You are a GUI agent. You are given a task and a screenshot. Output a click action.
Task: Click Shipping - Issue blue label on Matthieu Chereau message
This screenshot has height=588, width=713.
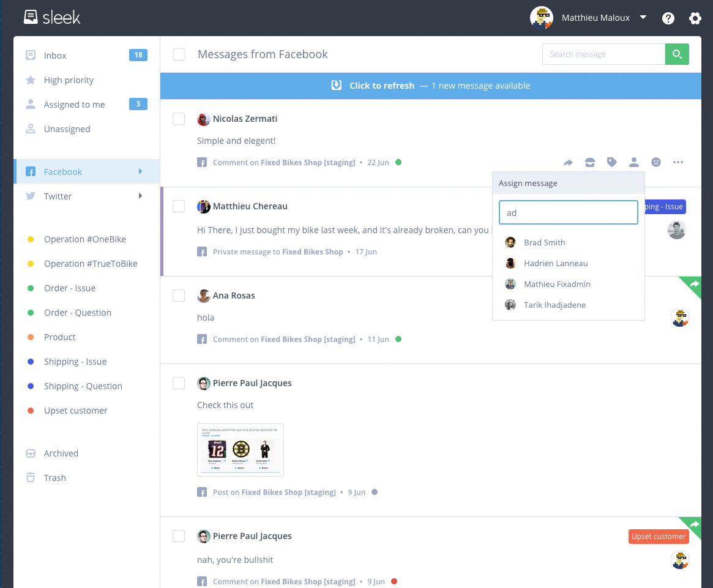pyautogui.click(x=665, y=206)
